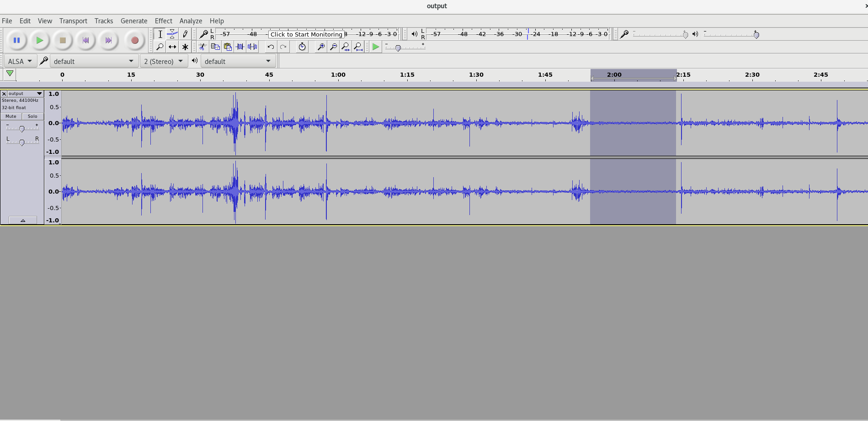Activate the Time Shift tool
This screenshot has width=868, height=421.
tap(172, 47)
